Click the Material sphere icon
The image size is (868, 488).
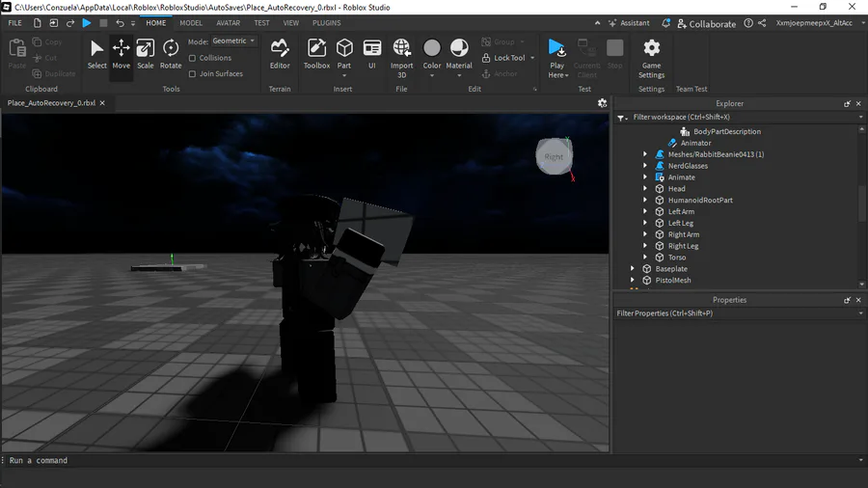pos(459,48)
